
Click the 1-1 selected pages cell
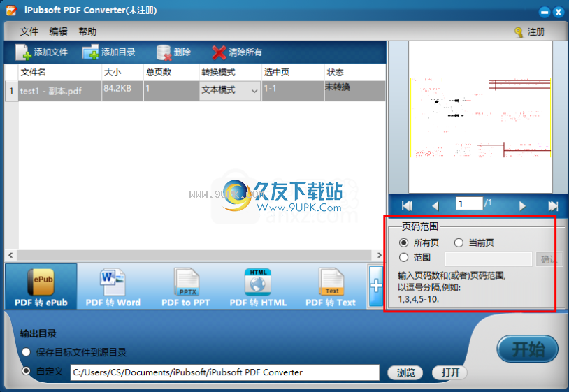[x=292, y=91]
